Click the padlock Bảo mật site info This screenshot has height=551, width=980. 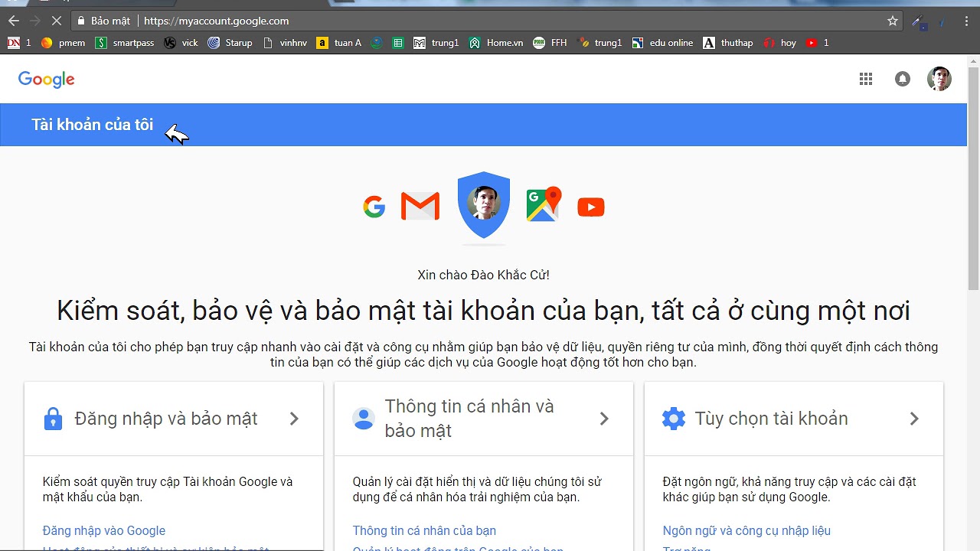click(x=104, y=21)
